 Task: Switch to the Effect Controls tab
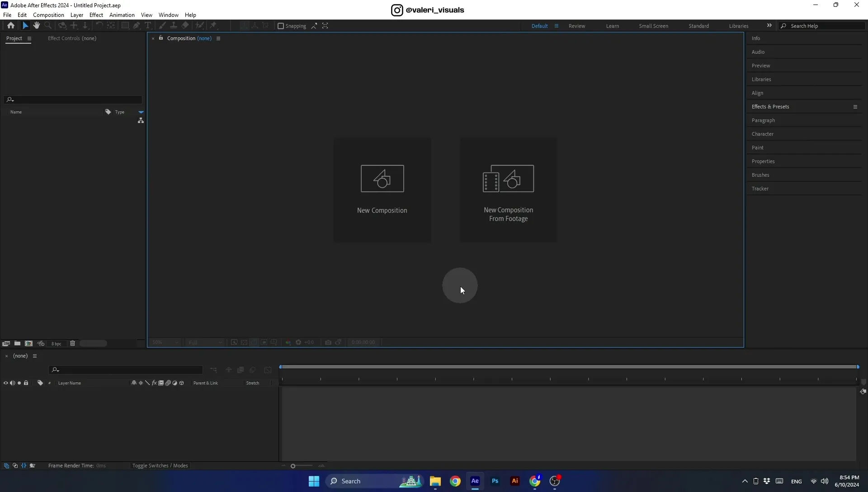pyautogui.click(x=72, y=38)
